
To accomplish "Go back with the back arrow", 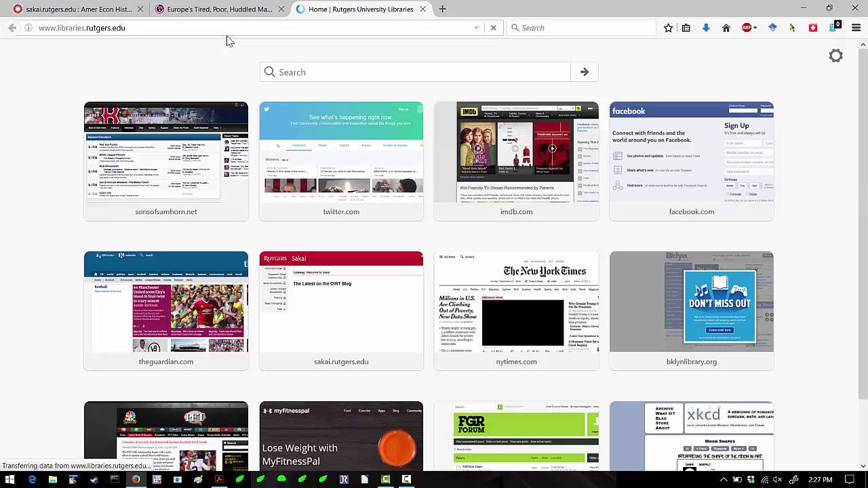I will (12, 28).
